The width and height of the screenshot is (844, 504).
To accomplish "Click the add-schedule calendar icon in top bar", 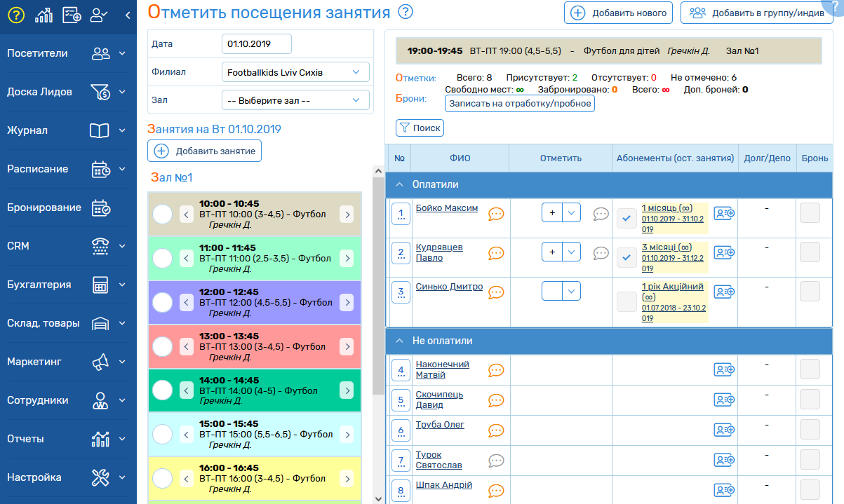I will [72, 15].
